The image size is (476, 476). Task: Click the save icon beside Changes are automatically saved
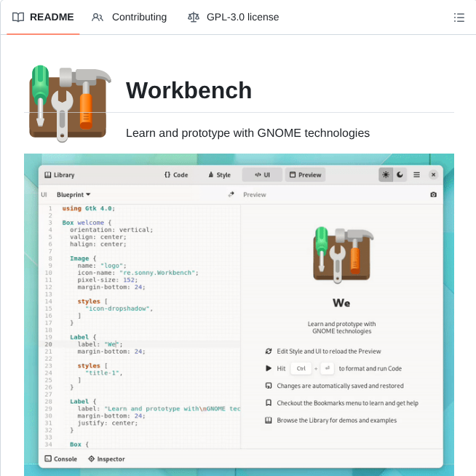pos(269,386)
